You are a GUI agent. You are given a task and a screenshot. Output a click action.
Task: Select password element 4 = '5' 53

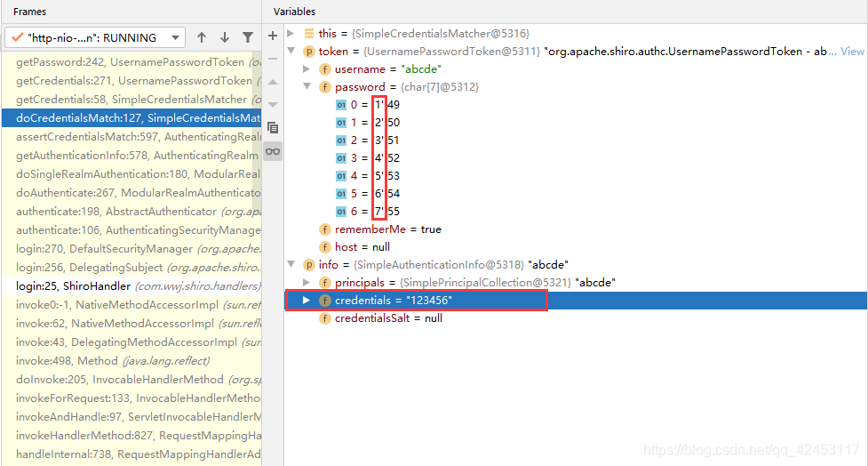click(x=576, y=176)
